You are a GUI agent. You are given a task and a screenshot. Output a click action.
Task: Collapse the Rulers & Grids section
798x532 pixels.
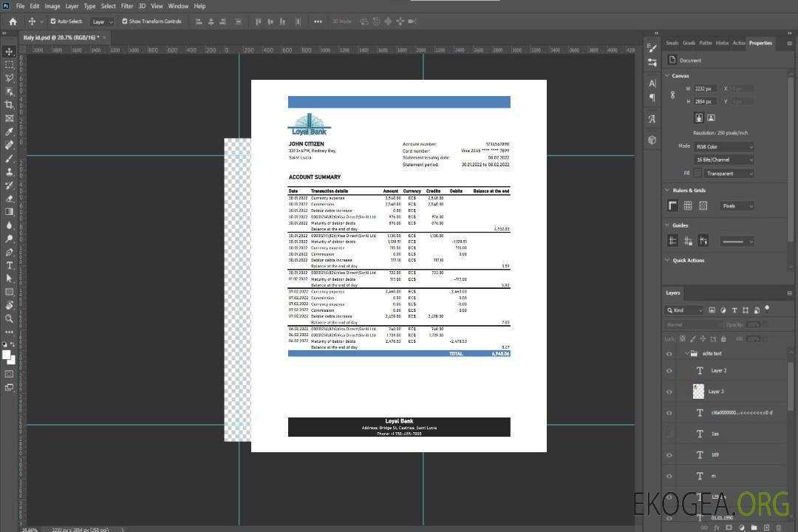[x=668, y=191]
